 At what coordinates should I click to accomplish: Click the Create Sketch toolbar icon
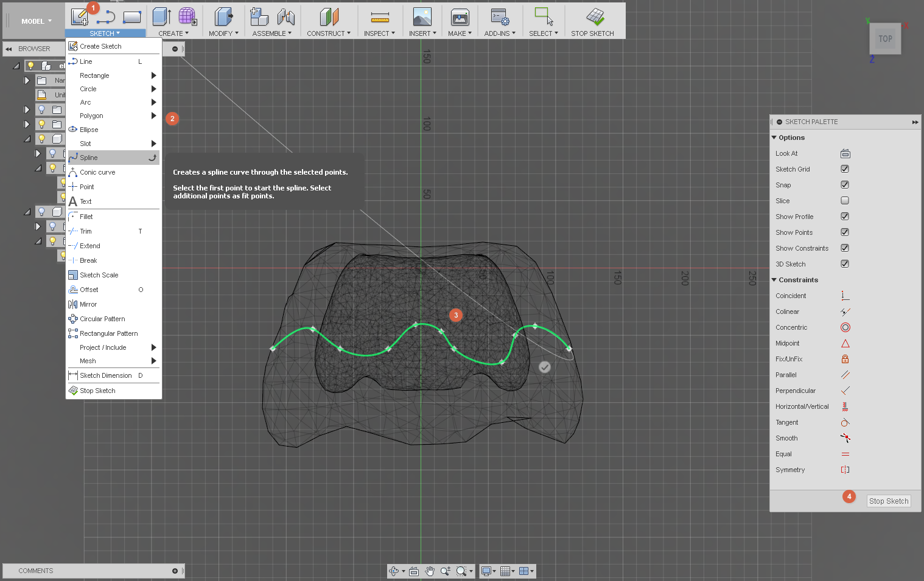(x=79, y=16)
